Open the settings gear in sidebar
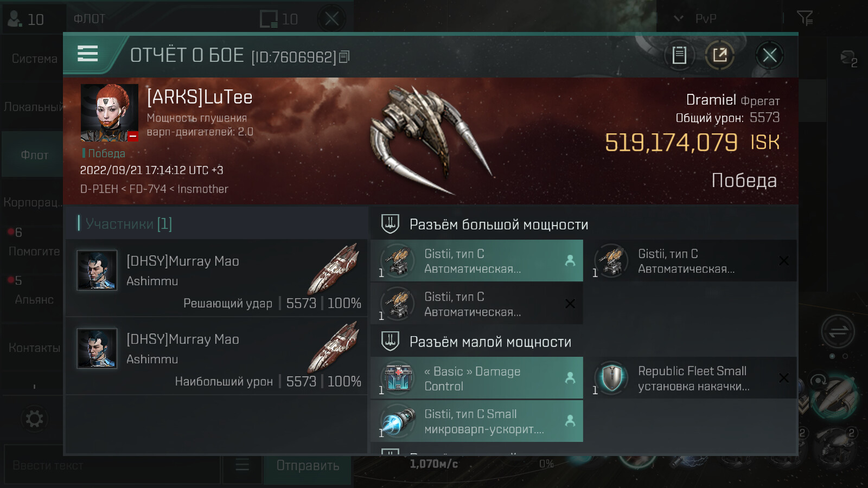Viewport: 868px width, 488px height. [x=34, y=419]
